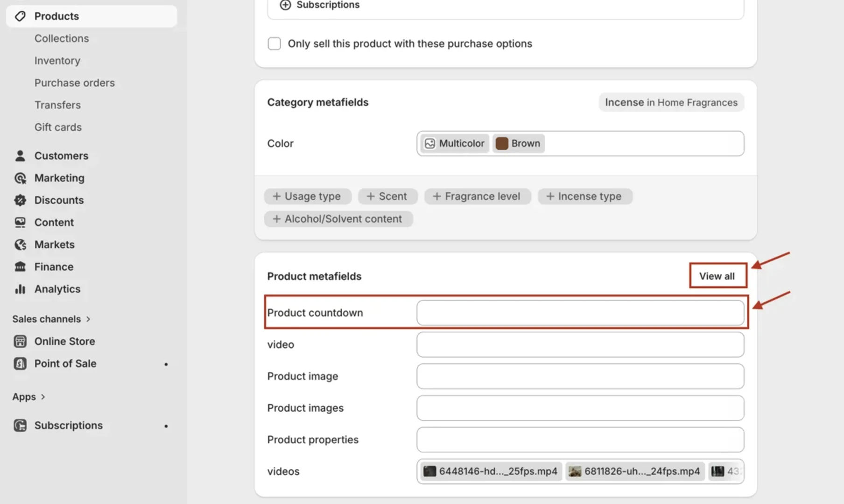Click the Product properties input field
Image resolution: width=844 pixels, height=504 pixels.
point(580,440)
